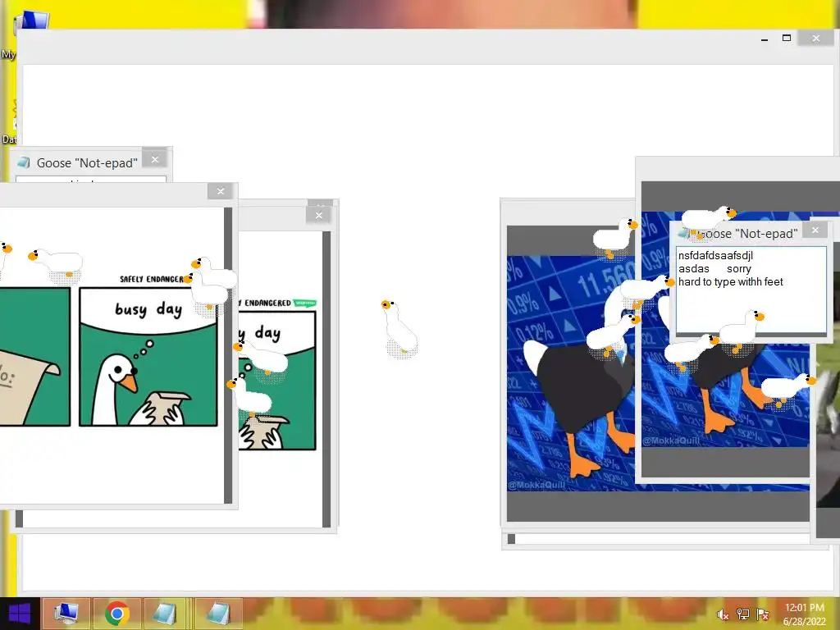Switch to the first Notepad taskbar icon
Image resolution: width=840 pixels, height=630 pixels.
pyautogui.click(x=166, y=614)
